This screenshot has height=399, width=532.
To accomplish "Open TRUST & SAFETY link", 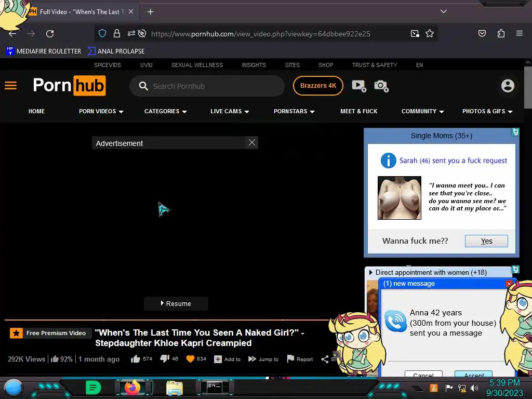I will (374, 65).
